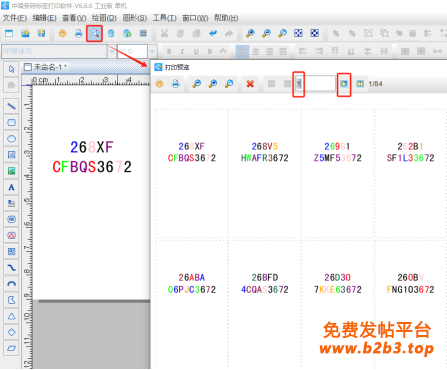This screenshot has height=370, width=447.
Task: Go to next preview page
Action: coord(344,84)
